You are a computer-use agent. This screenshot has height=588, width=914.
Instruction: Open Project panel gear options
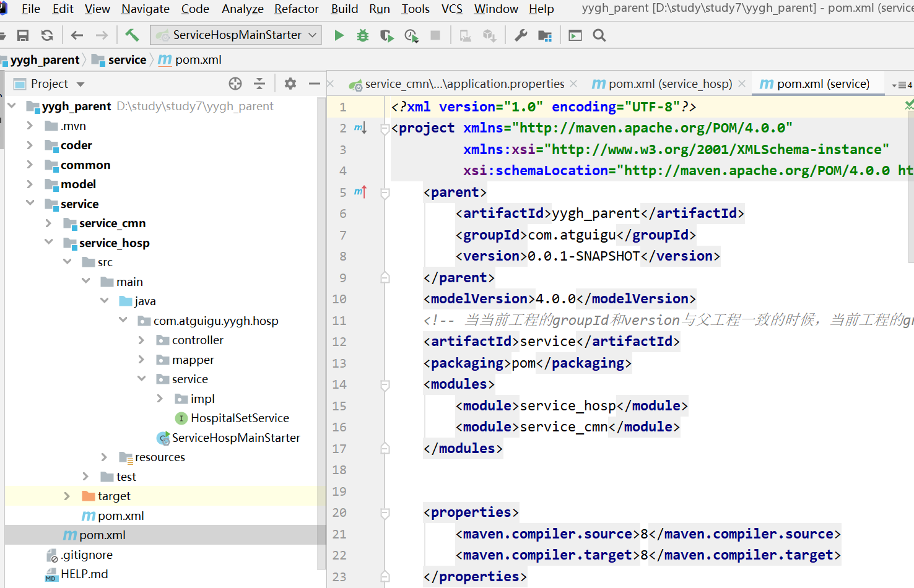point(290,84)
